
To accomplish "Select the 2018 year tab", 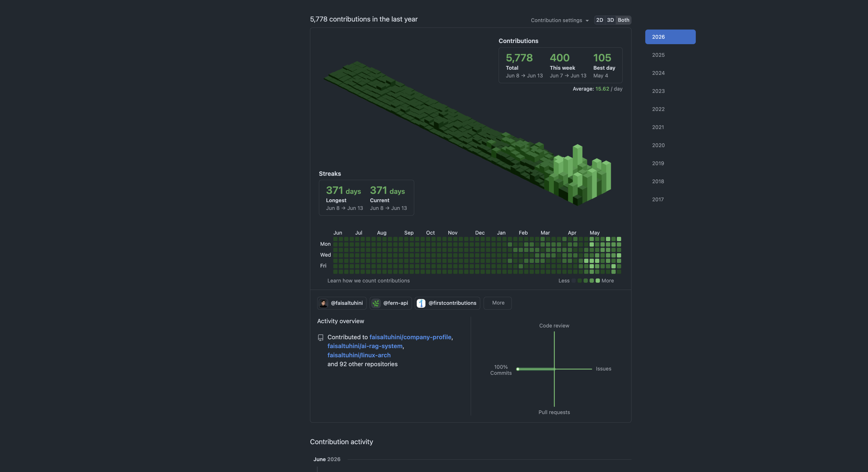I will 670,181.
